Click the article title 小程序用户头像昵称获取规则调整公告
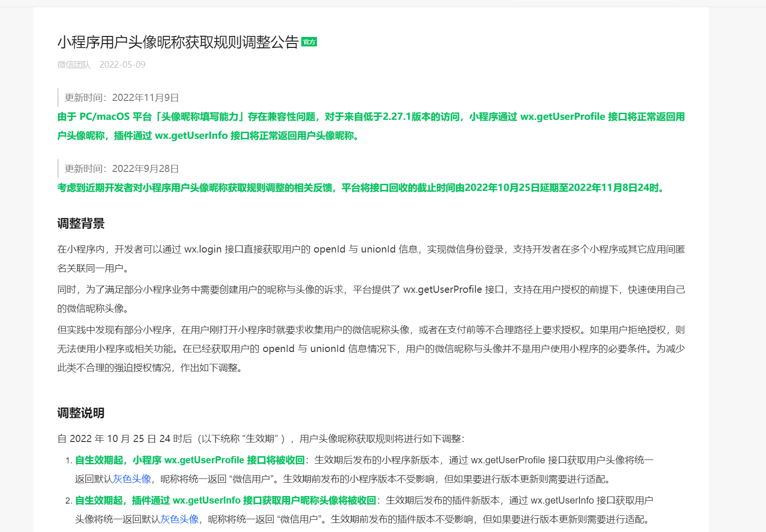Viewport: 766px width, 532px height. (x=178, y=42)
